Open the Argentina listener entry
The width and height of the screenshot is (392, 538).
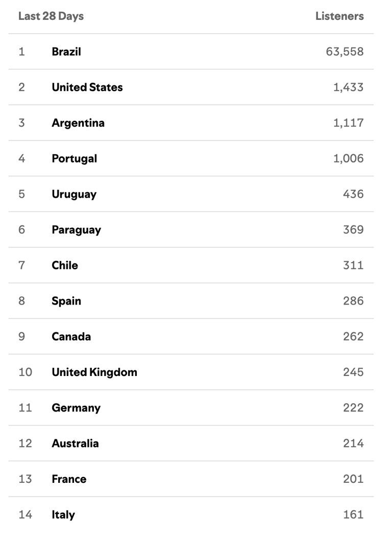pos(78,123)
